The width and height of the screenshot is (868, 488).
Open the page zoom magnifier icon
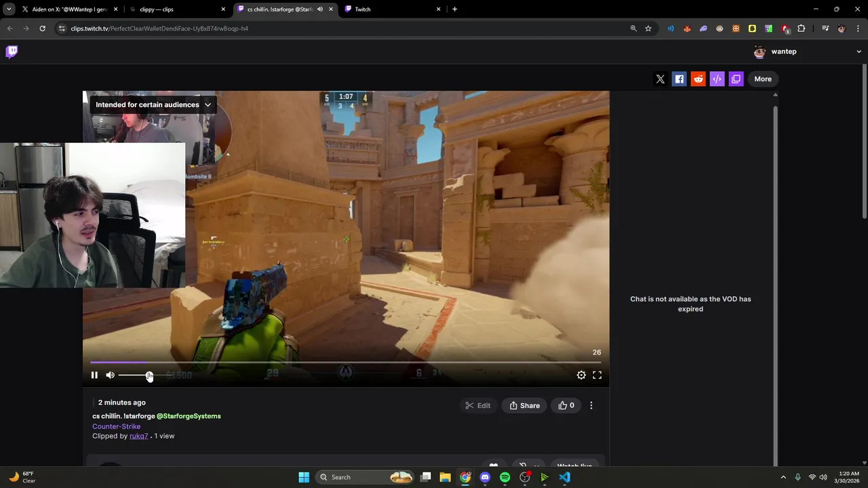633,28
